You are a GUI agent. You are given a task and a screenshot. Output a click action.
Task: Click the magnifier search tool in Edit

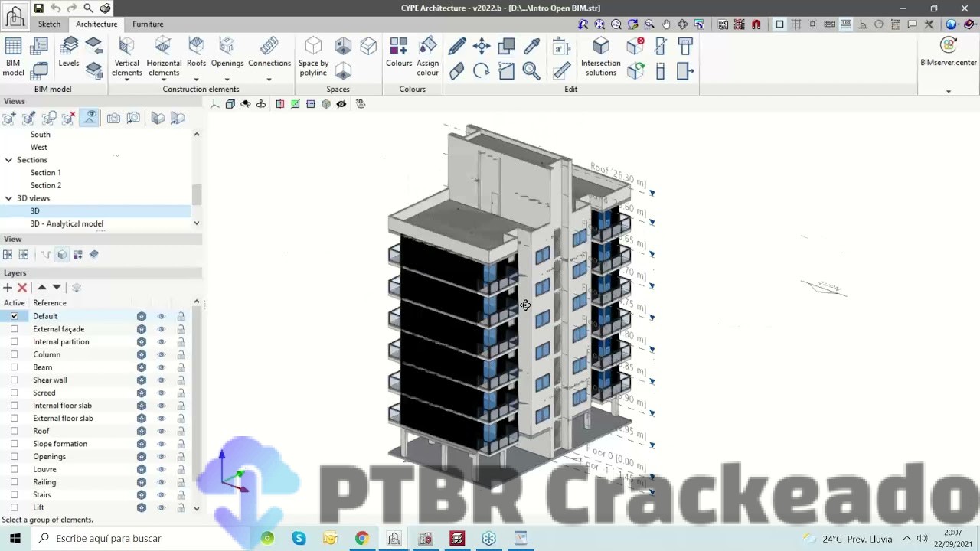[x=531, y=71]
